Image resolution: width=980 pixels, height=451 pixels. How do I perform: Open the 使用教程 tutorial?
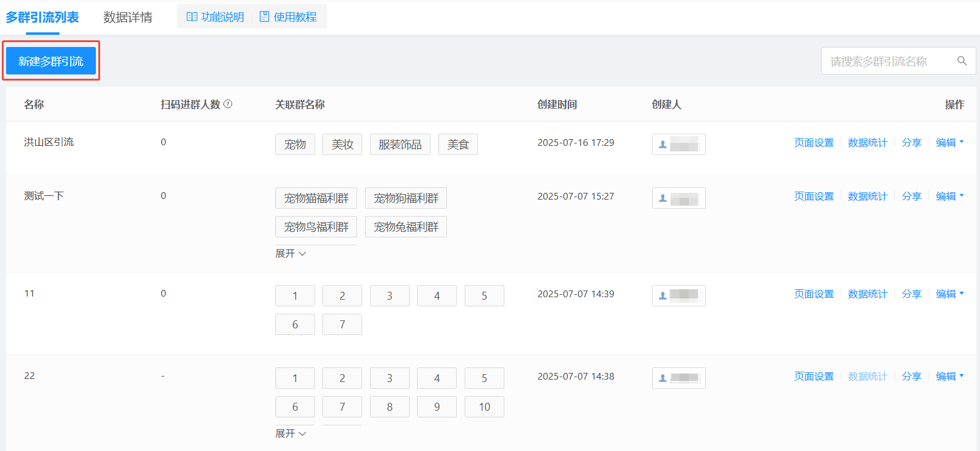288,17
